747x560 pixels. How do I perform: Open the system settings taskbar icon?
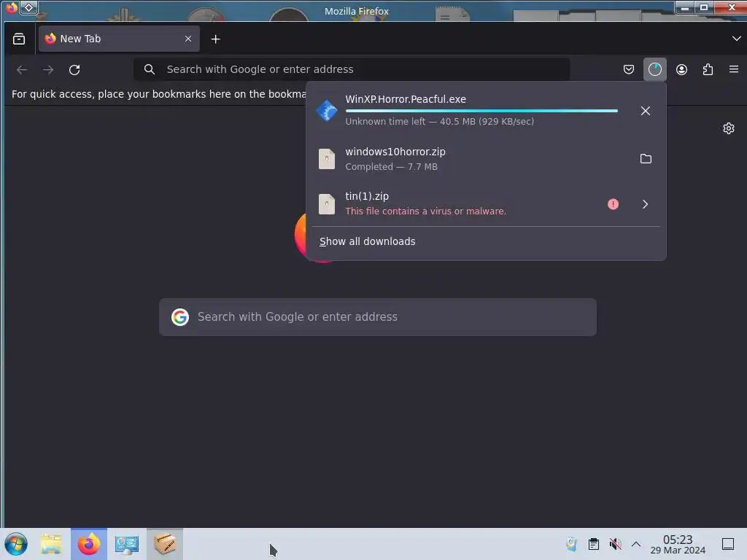tap(127, 544)
